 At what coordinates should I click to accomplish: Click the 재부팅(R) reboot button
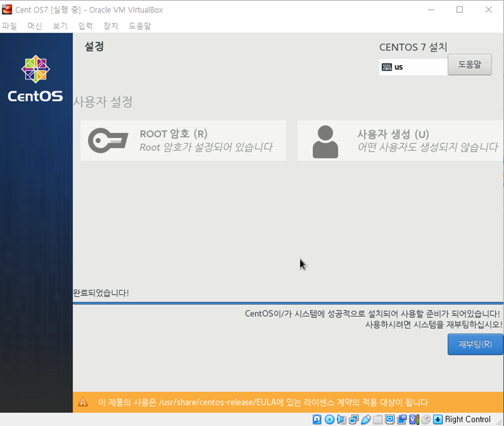(x=475, y=344)
